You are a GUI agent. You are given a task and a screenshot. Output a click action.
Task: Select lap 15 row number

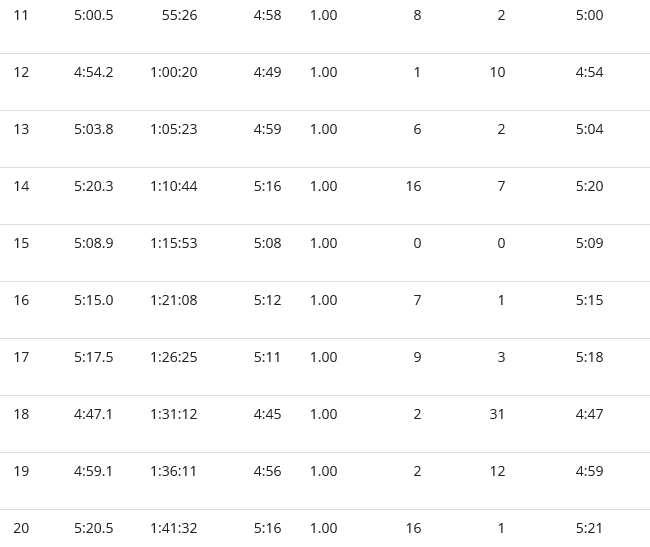[21, 243]
